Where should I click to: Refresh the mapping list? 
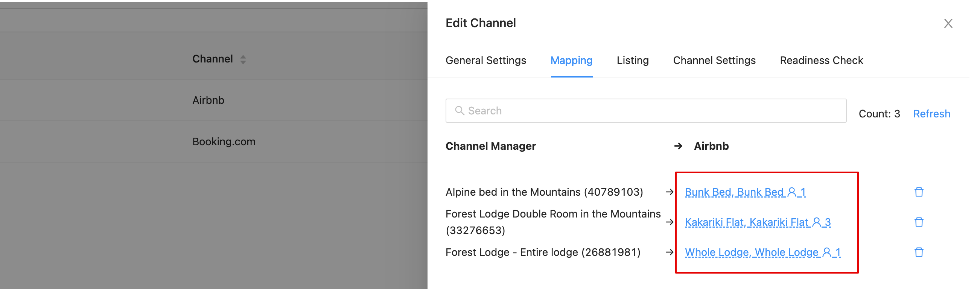pos(932,114)
